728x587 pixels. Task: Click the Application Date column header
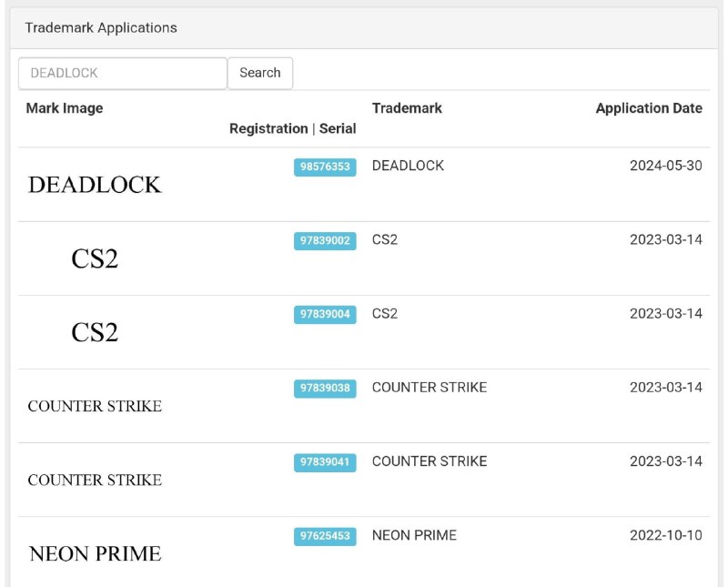648,108
